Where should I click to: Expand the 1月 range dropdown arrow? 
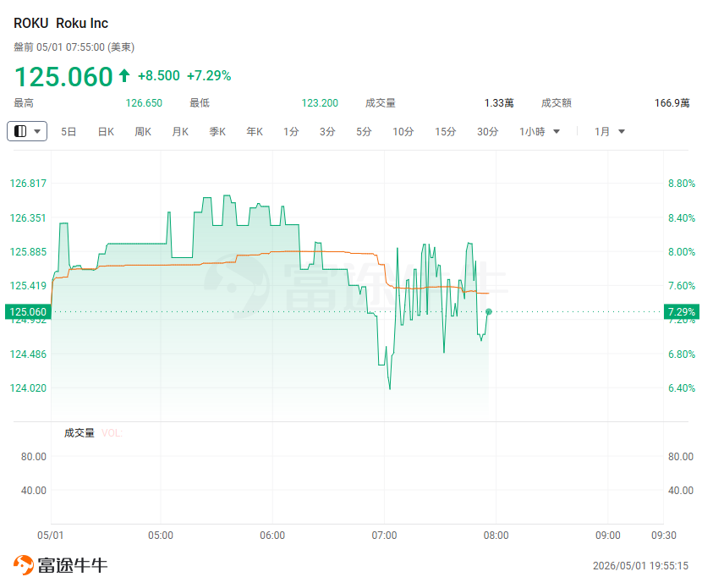[x=622, y=132]
